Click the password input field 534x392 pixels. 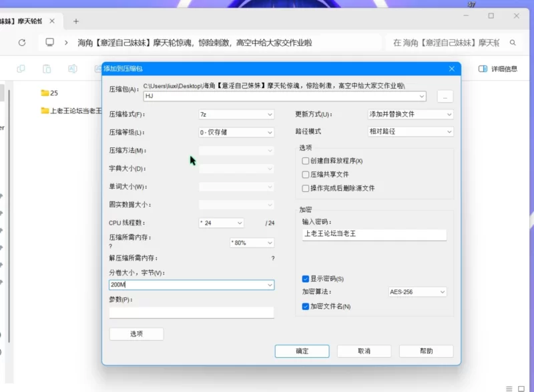(x=374, y=235)
